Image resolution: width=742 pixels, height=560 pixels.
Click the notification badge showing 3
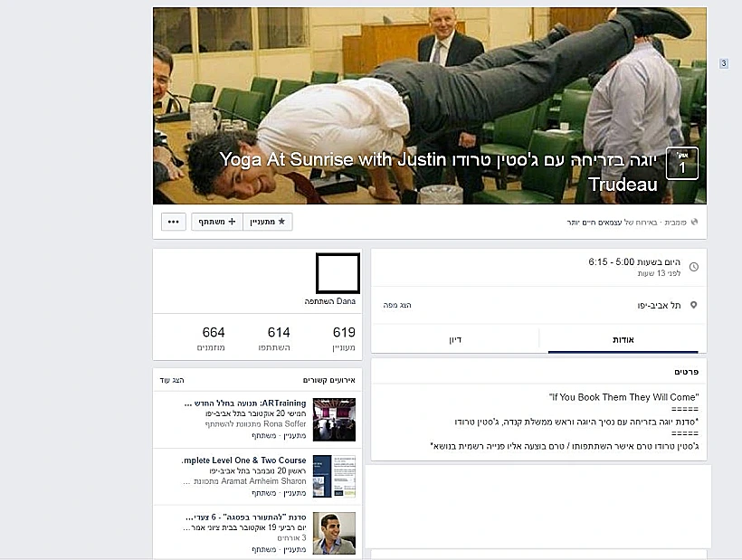click(723, 63)
